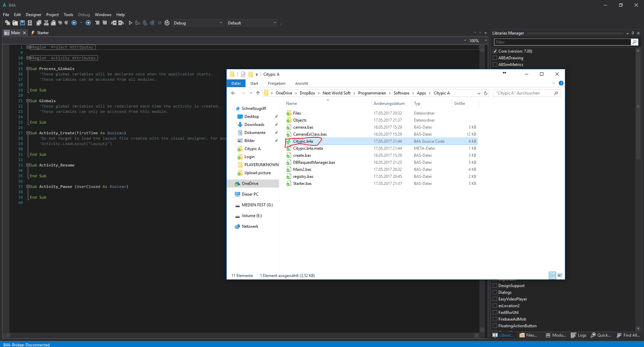Click the Run (play) toolbar icon
The height and width of the screenshot is (347, 644).
coord(130,23)
